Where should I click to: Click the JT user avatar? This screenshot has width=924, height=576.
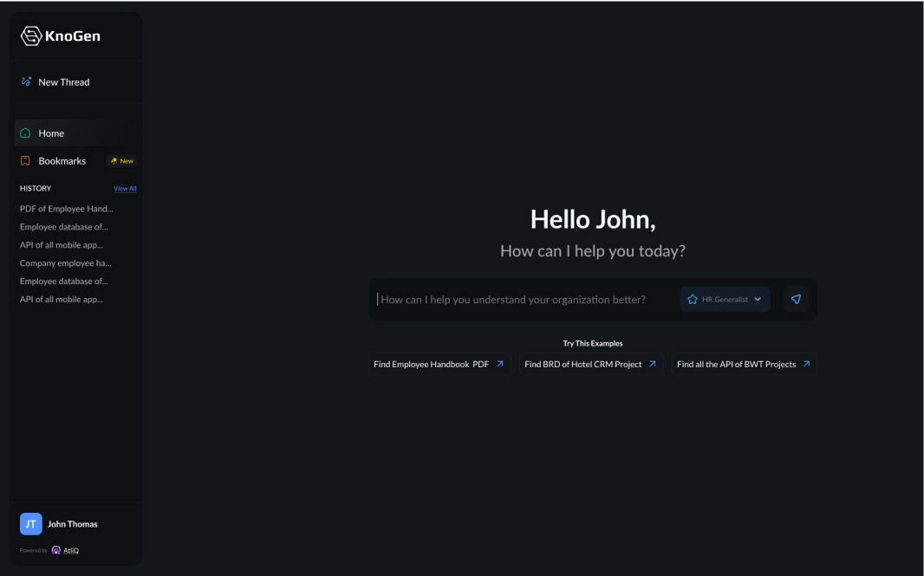click(31, 524)
